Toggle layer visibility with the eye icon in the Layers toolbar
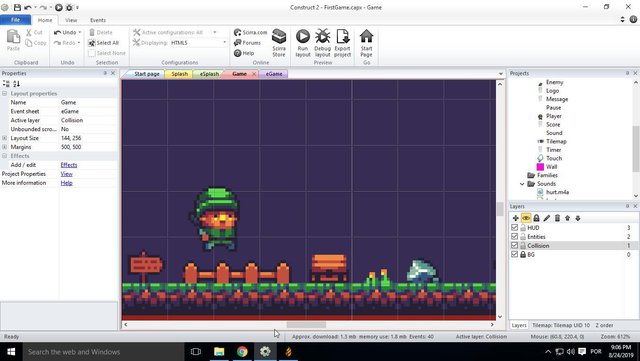This screenshot has height=361, width=640. tap(526, 218)
